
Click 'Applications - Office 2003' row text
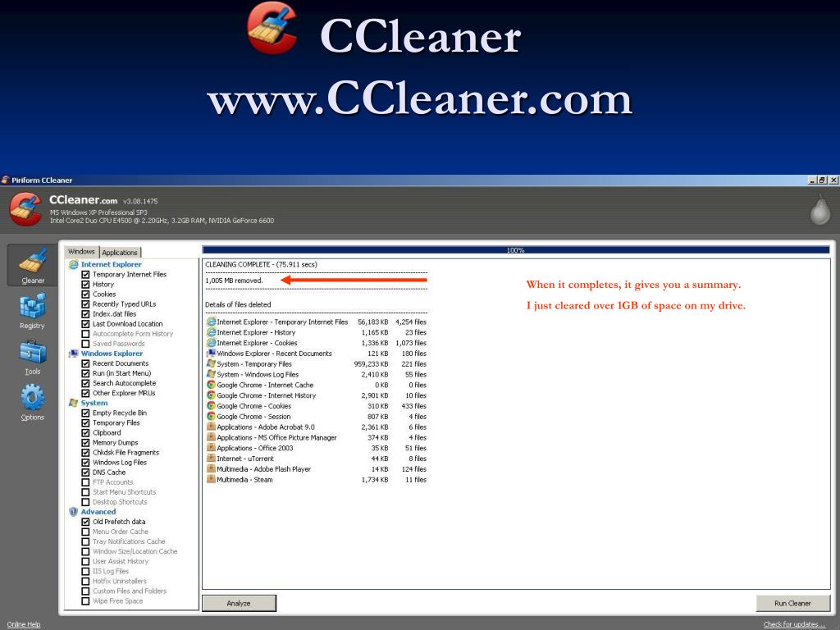coord(255,448)
